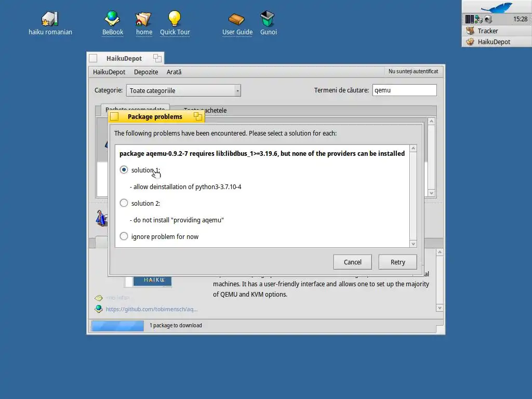Open the Arată menu
The height and width of the screenshot is (399, 532).
click(x=174, y=72)
